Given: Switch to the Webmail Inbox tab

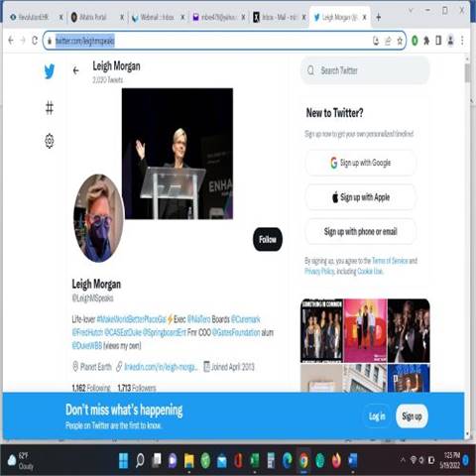Looking at the screenshot, I should 157,17.
